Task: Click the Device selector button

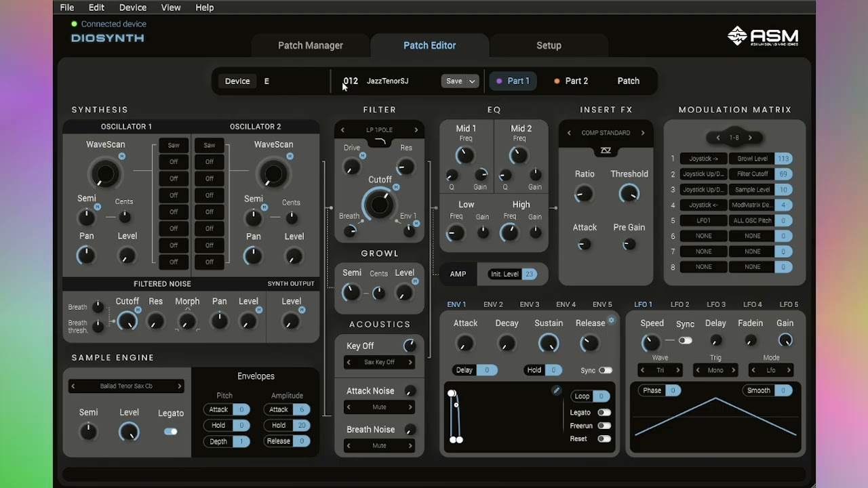Action: click(x=237, y=81)
